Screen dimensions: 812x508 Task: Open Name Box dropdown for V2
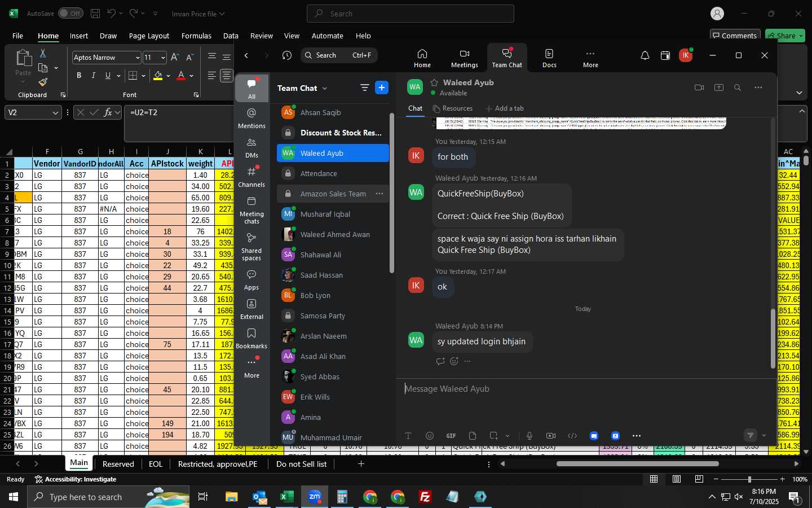click(x=55, y=113)
